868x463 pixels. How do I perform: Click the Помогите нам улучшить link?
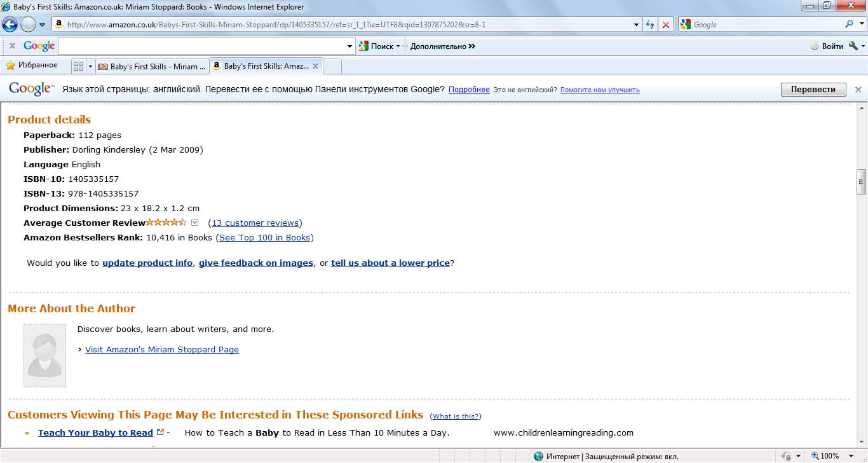click(600, 90)
